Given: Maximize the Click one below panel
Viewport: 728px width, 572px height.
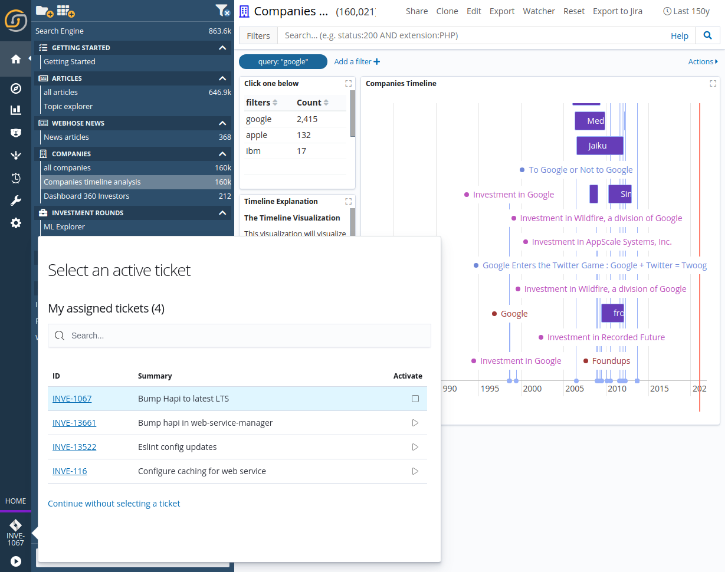Looking at the screenshot, I should point(349,84).
